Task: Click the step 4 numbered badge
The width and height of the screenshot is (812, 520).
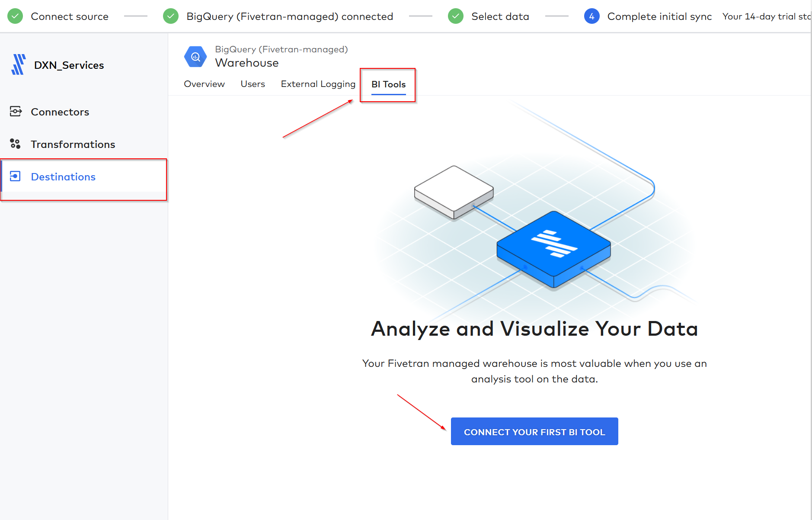Action: pyautogui.click(x=591, y=16)
